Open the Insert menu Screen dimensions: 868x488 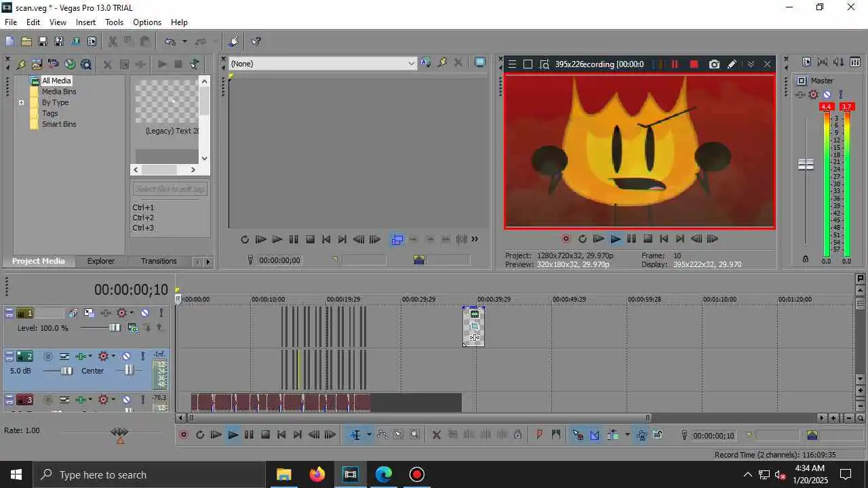tap(85, 22)
